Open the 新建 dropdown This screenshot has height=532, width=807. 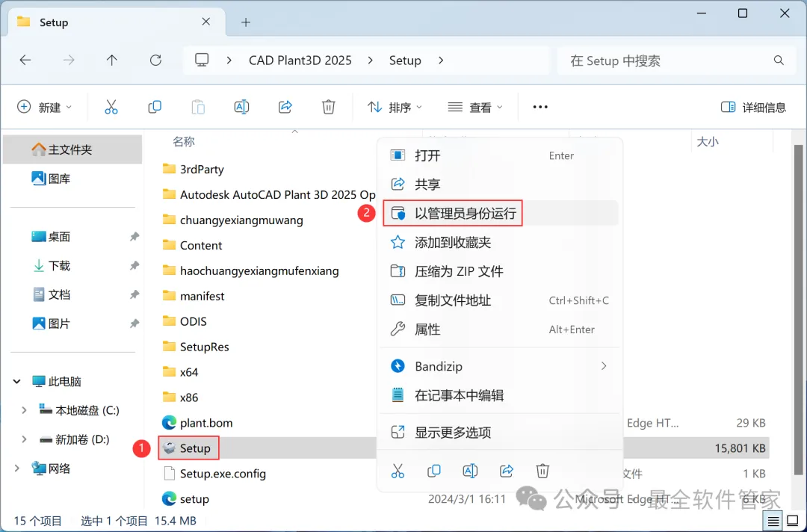(44, 107)
